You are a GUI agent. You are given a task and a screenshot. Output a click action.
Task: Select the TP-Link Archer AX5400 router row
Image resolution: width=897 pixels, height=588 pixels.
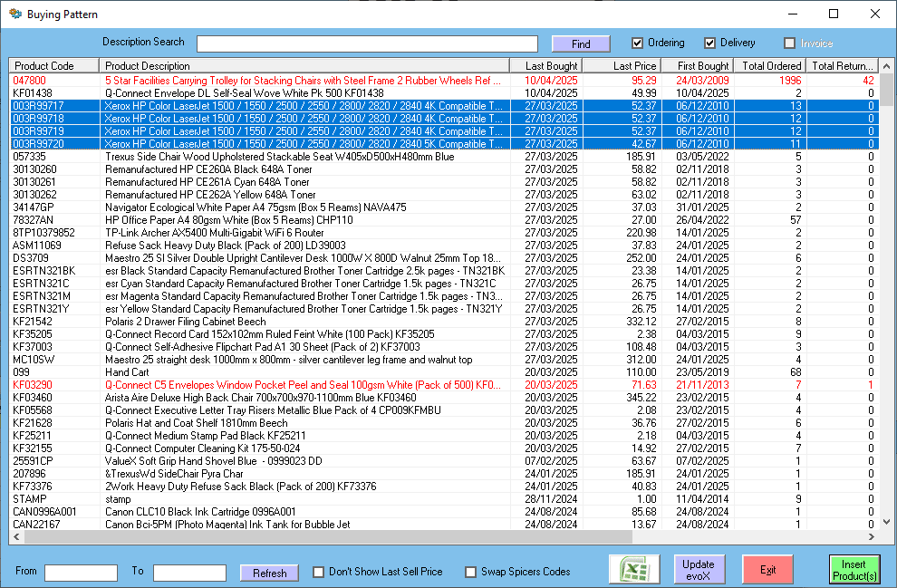coord(444,233)
